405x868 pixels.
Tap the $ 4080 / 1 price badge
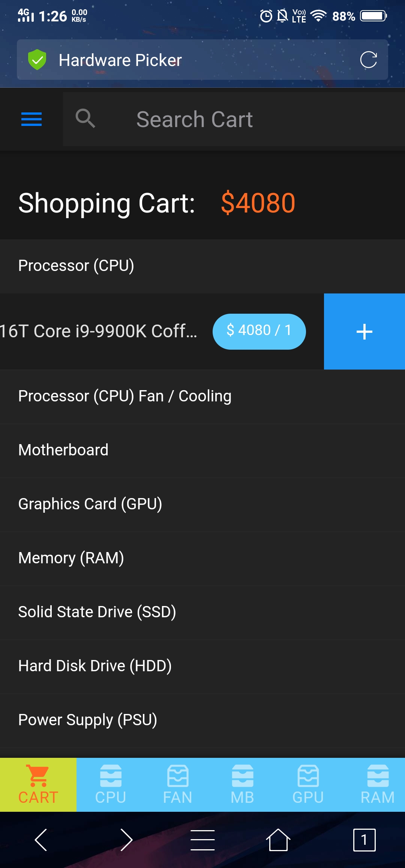click(259, 331)
